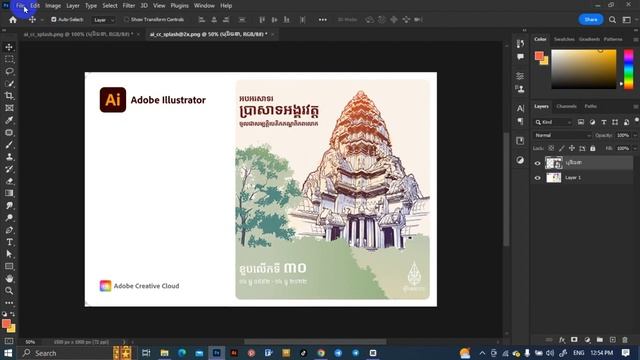Select the Move tool in the toolbox

click(x=9, y=47)
